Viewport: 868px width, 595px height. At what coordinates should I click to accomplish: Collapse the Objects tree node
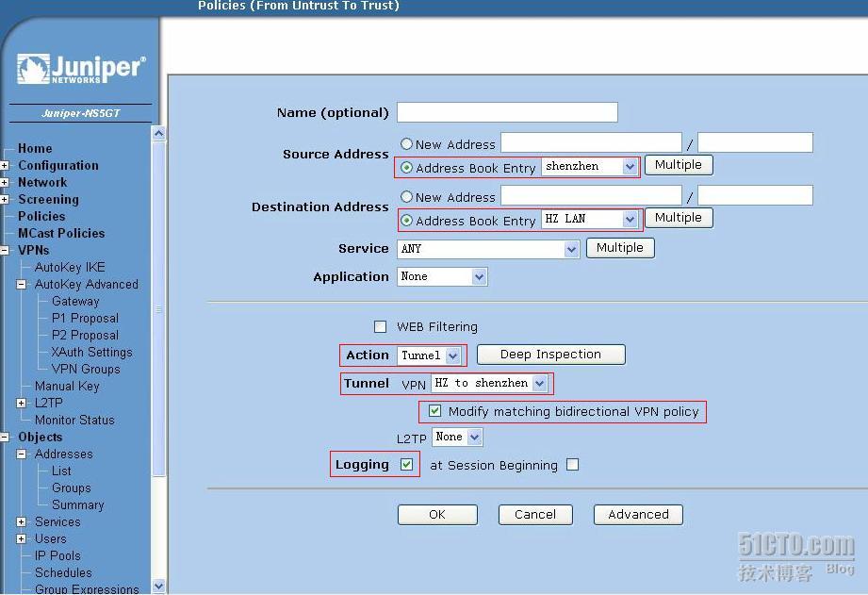[5, 438]
